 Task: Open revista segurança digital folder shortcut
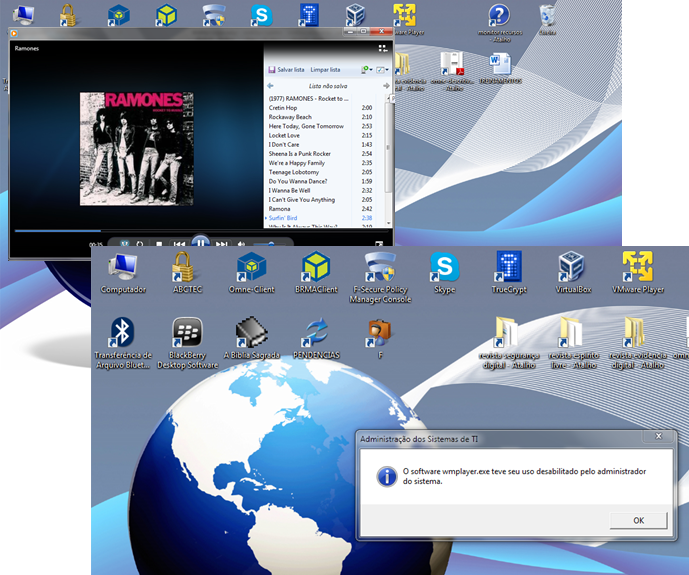509,343
